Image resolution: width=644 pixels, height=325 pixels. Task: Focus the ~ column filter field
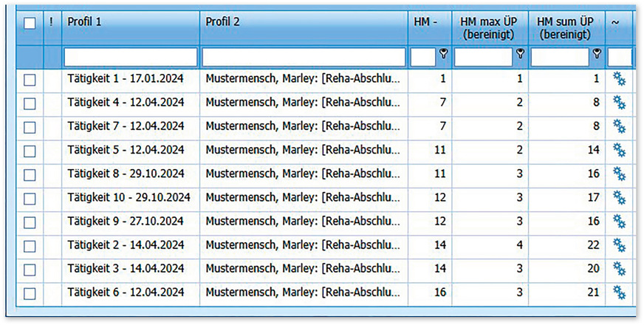[x=620, y=58]
